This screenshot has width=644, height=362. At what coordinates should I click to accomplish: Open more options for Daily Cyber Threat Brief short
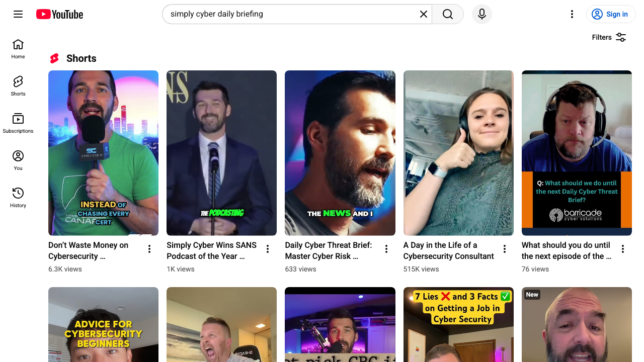tap(386, 249)
